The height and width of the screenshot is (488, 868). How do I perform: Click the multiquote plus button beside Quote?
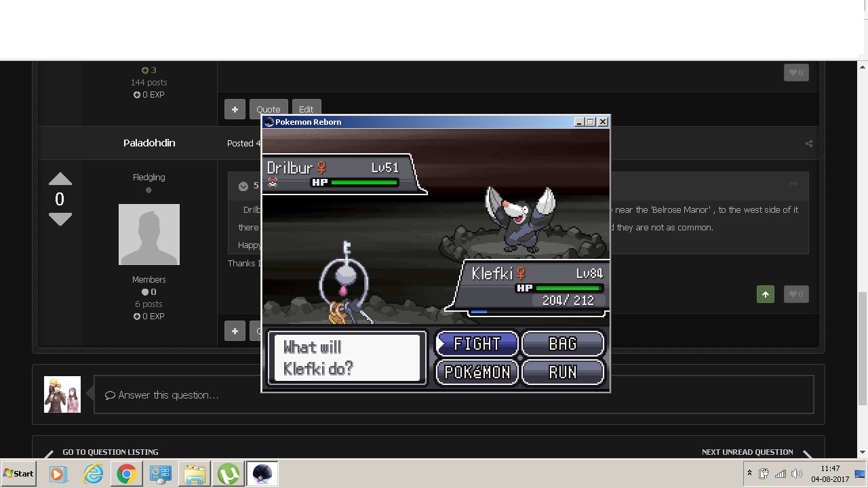[235, 109]
